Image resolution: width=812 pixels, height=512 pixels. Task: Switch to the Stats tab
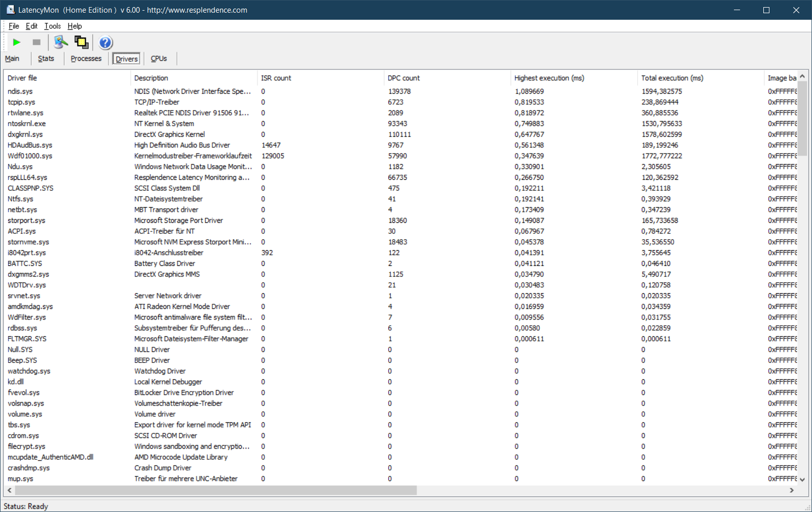point(46,59)
